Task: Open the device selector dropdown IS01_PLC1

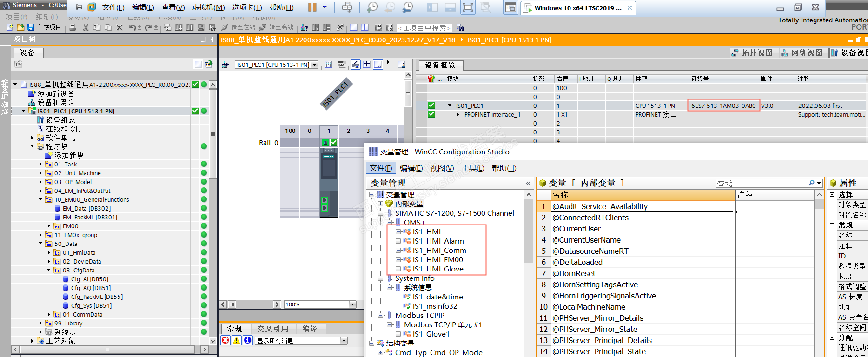Action: [315, 65]
